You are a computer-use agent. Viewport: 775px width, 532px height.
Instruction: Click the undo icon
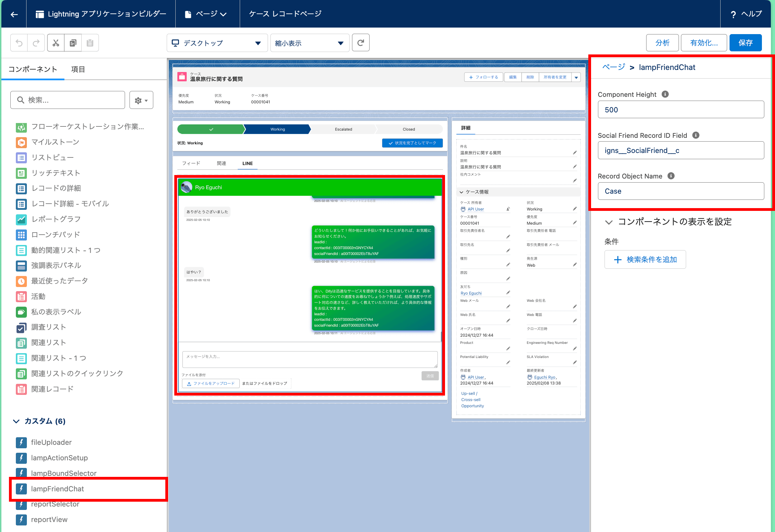tap(19, 43)
